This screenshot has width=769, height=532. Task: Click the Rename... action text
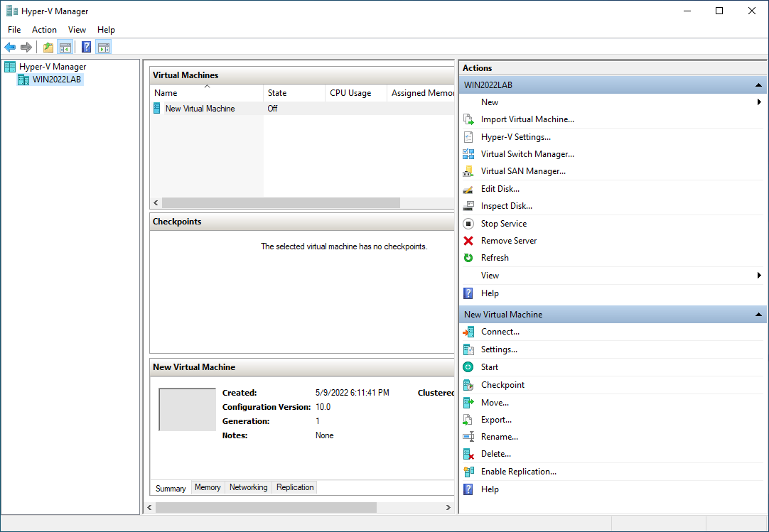point(499,437)
